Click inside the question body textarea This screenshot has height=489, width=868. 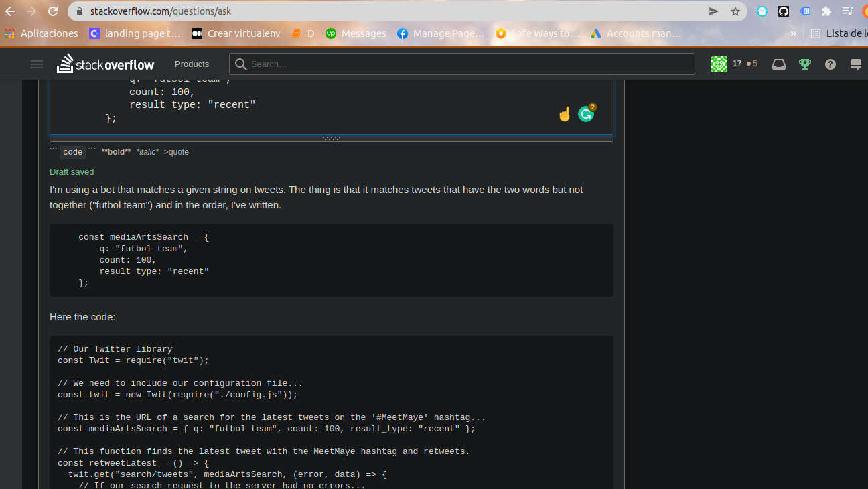(332, 107)
